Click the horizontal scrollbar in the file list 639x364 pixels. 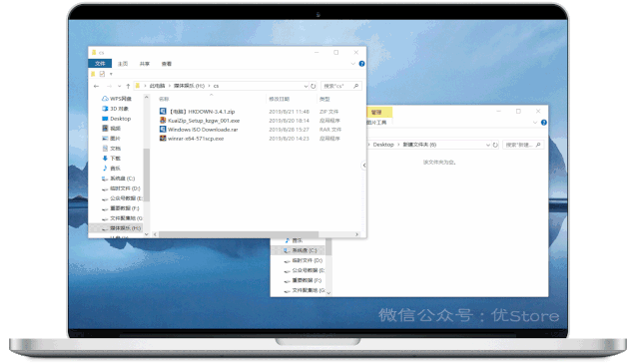point(239,234)
